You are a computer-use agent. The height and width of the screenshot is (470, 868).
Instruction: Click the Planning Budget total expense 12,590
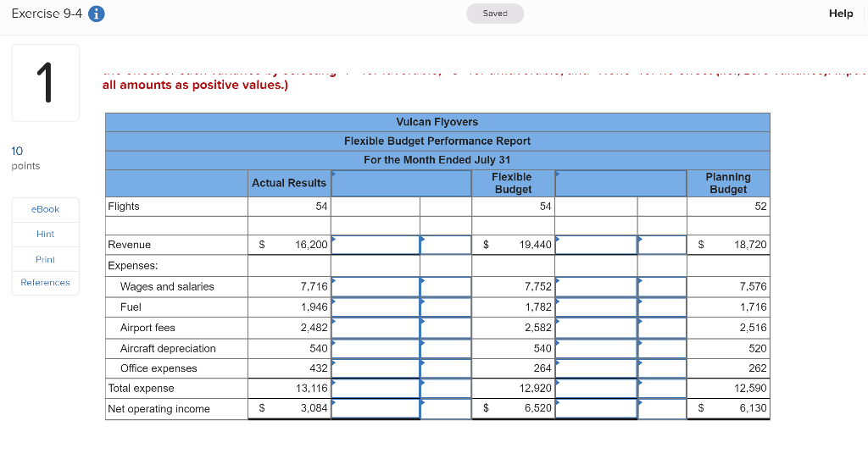pos(750,388)
